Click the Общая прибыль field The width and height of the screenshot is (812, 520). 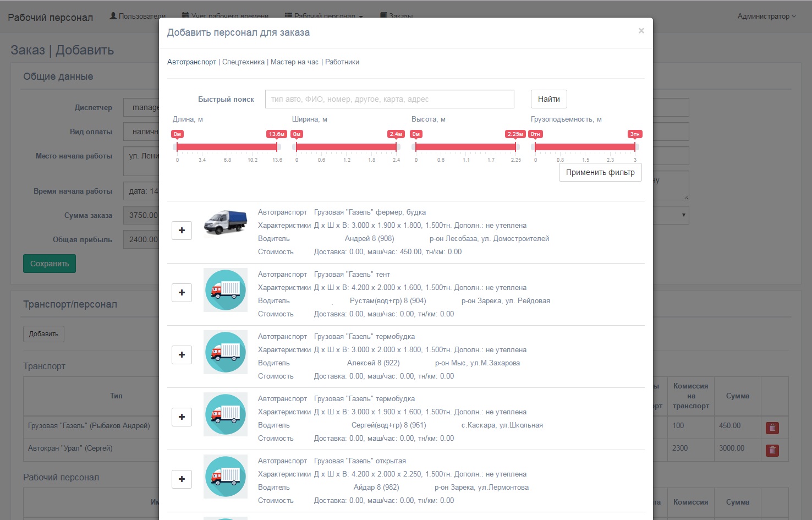tap(142, 239)
